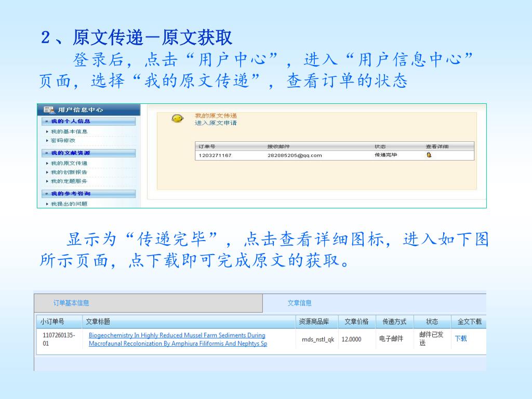This screenshot has height=399, width=532.
Task: Click the view-detail icon for order 1203271167
Action: point(429,155)
